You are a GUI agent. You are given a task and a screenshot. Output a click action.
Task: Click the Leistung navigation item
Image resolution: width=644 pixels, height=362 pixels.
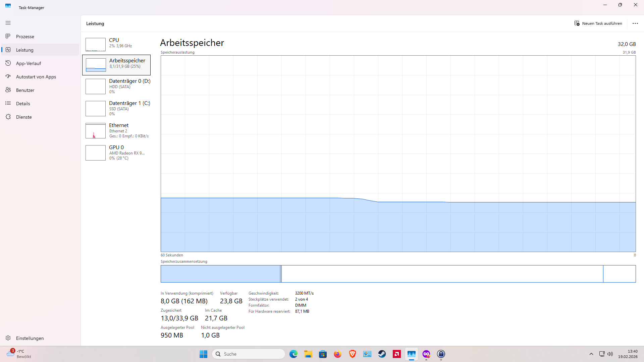pos(25,50)
